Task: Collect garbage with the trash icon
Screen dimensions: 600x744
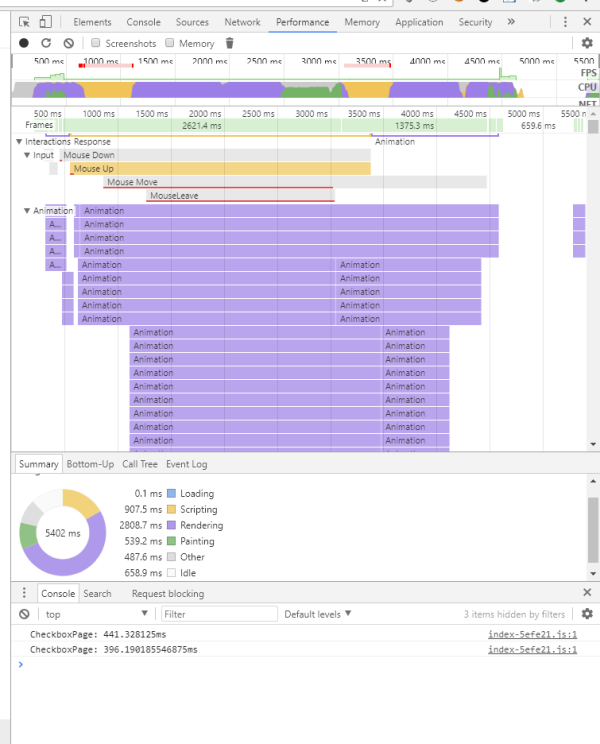Action: coord(230,43)
